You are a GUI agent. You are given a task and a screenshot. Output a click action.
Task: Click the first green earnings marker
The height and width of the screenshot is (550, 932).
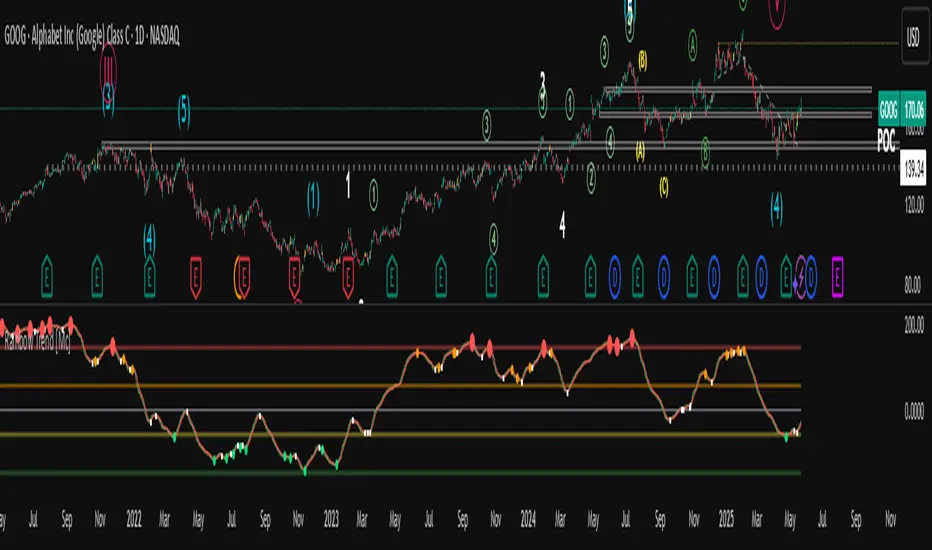coord(47,276)
